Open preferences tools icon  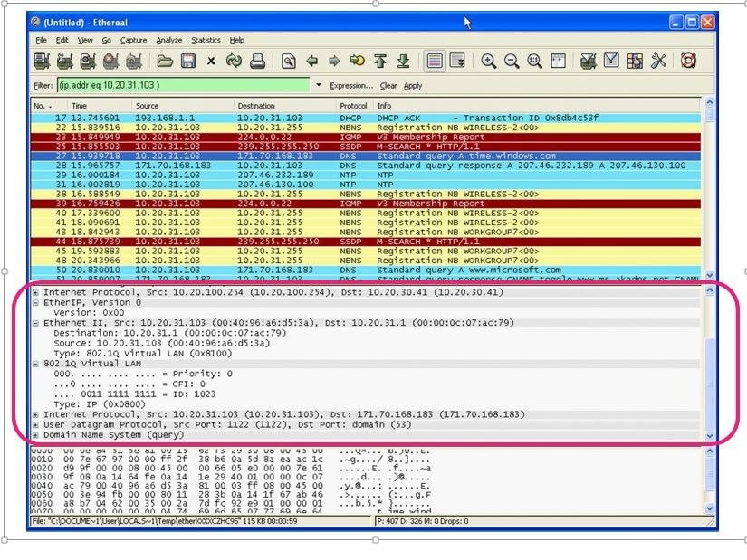pos(658,61)
